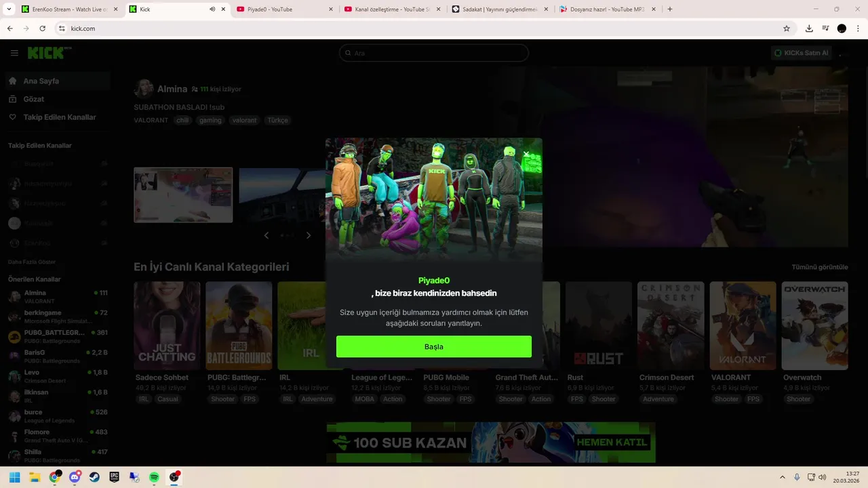Go to the next carousel slide arrow

coord(309,235)
